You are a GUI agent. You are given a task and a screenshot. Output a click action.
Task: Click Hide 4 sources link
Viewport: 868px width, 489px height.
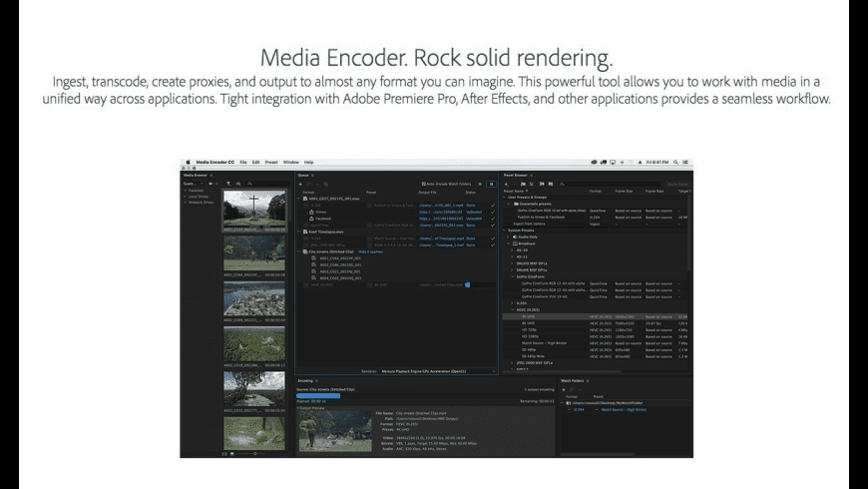[370, 251]
